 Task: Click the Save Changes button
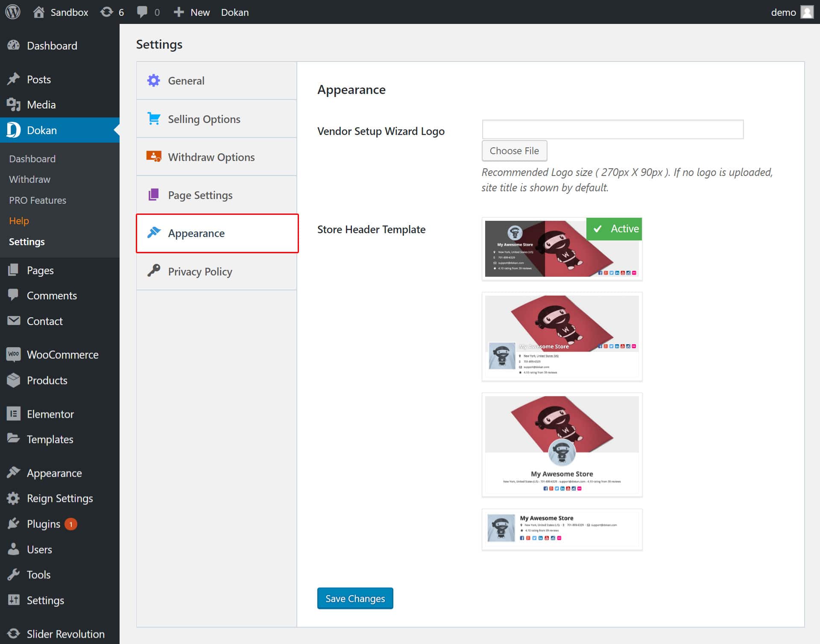[355, 598]
